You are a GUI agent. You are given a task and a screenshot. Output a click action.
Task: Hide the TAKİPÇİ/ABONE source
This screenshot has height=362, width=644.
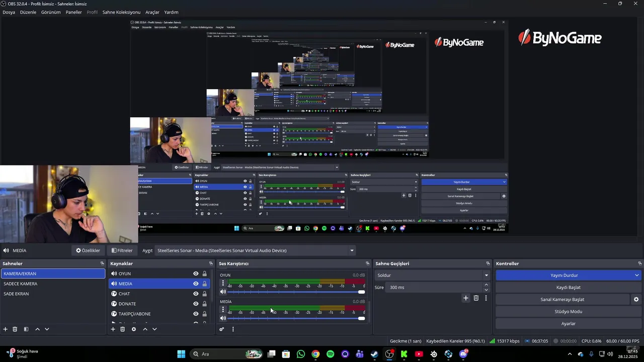[196, 314]
